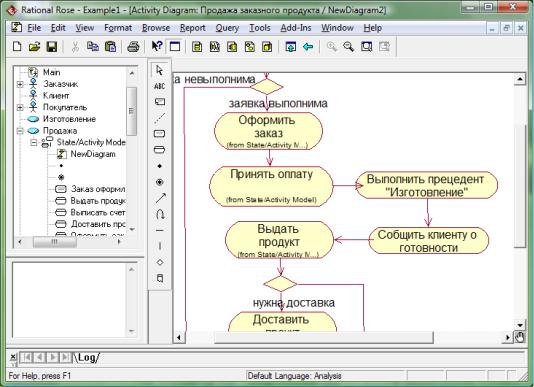
Task: Open the Report menu
Action: point(193,28)
